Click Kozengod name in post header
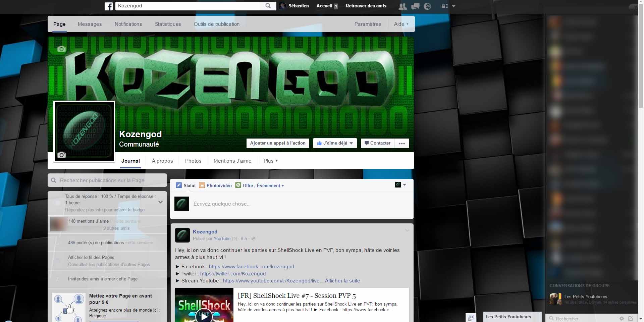The height and width of the screenshot is (322, 644). pyautogui.click(x=205, y=232)
